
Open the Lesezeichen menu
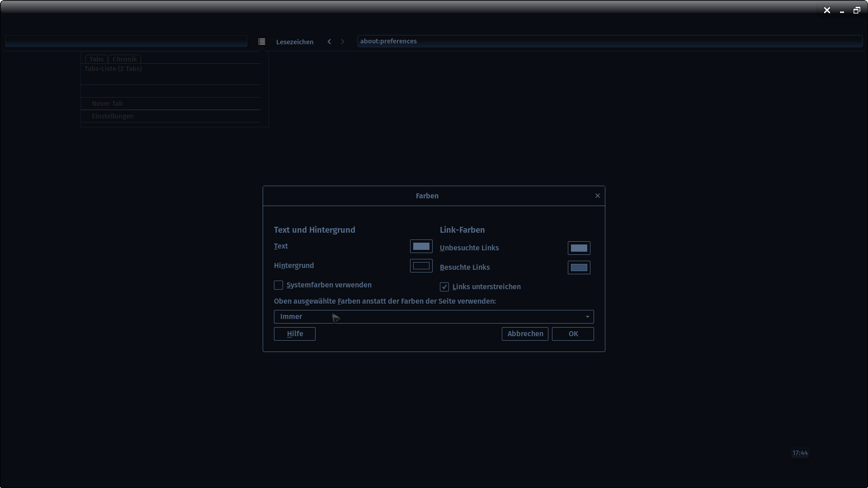tap(295, 42)
